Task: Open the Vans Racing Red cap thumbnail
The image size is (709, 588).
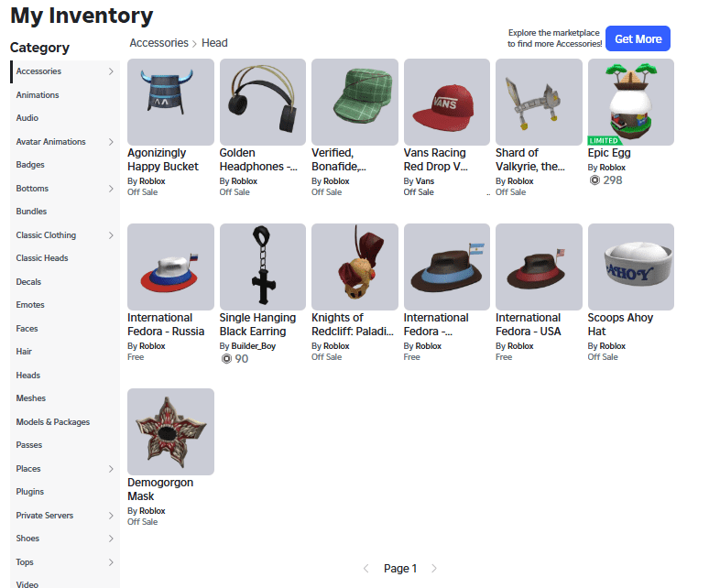Action: click(x=447, y=102)
